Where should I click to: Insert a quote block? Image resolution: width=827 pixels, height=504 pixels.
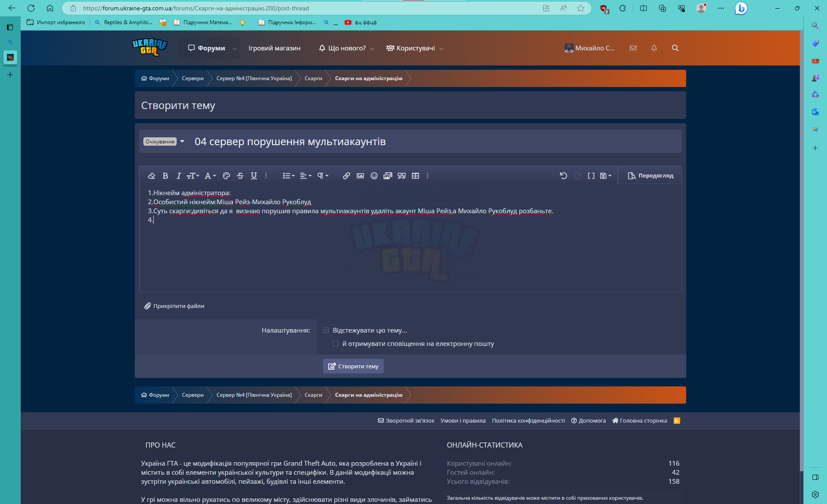[x=401, y=176]
